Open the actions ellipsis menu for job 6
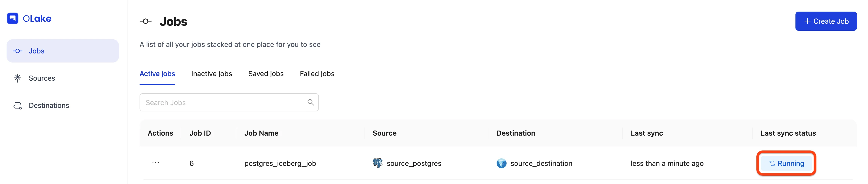The image size is (868, 184). point(155,163)
